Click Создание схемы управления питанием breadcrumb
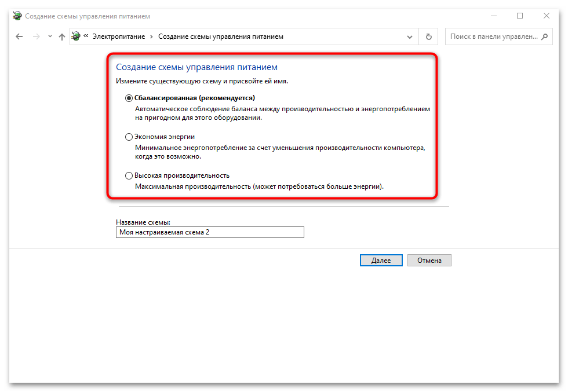Screen dimensions: 568x392 [x=221, y=36]
